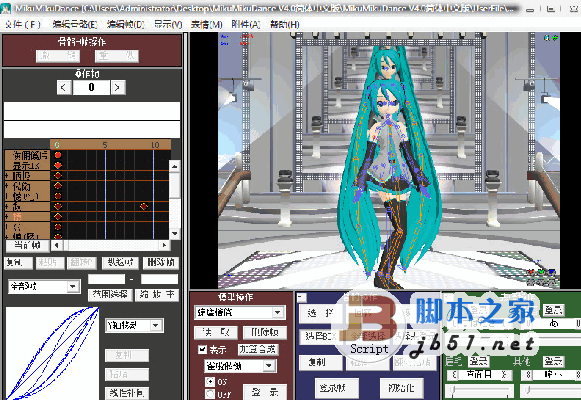Toggle the 表示 display checkbox
The width and height of the screenshot is (581, 400).
coord(202,349)
